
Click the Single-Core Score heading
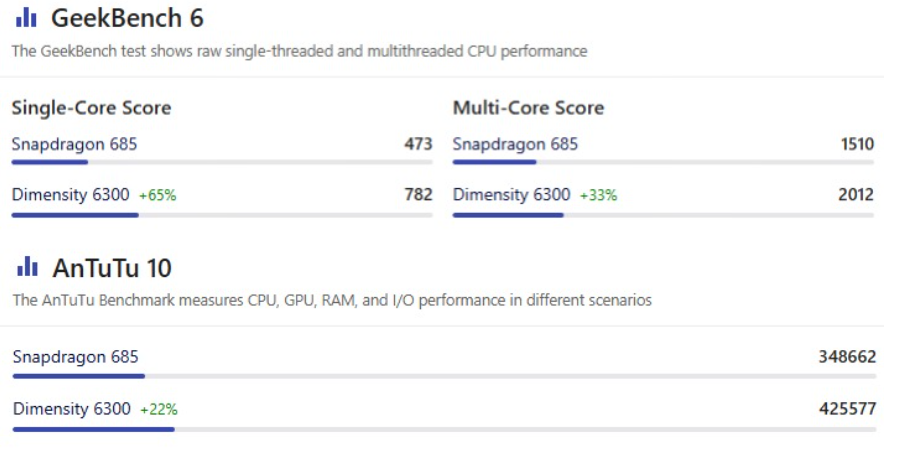pyautogui.click(x=91, y=108)
